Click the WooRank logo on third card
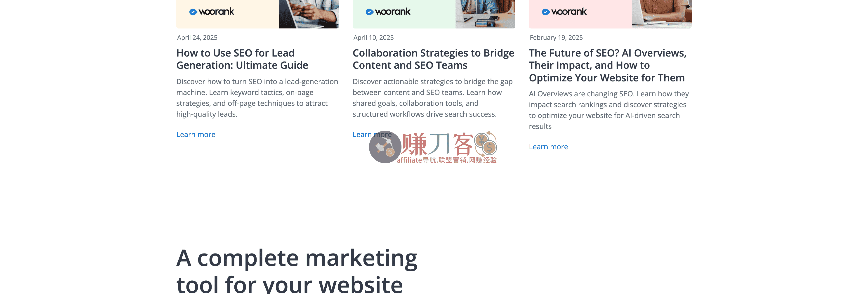The width and height of the screenshot is (868, 294). pos(564,12)
